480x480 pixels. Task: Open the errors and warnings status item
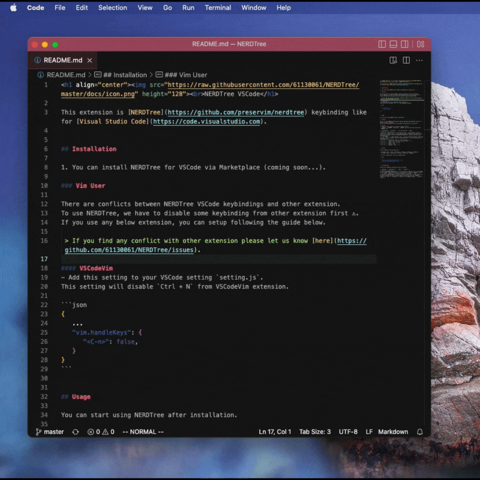point(101,432)
